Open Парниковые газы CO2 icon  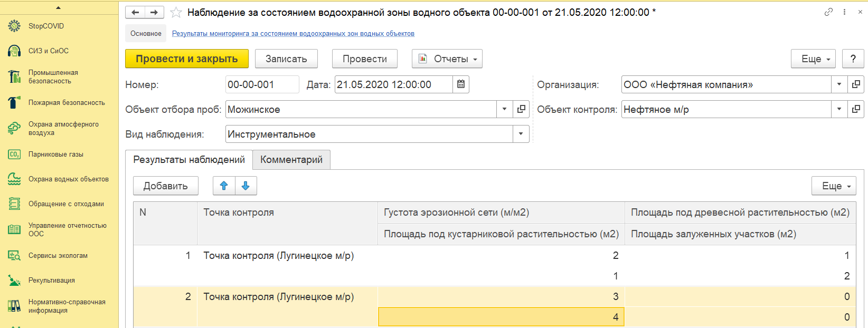click(14, 154)
